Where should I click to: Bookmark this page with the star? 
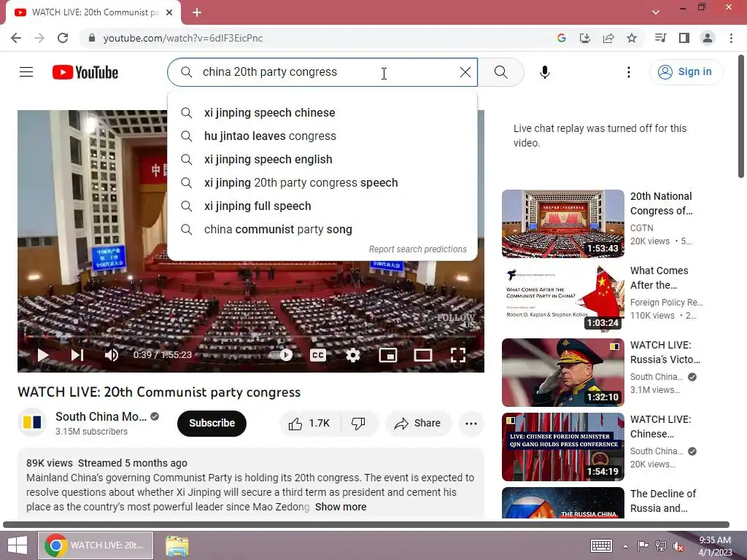[632, 38]
